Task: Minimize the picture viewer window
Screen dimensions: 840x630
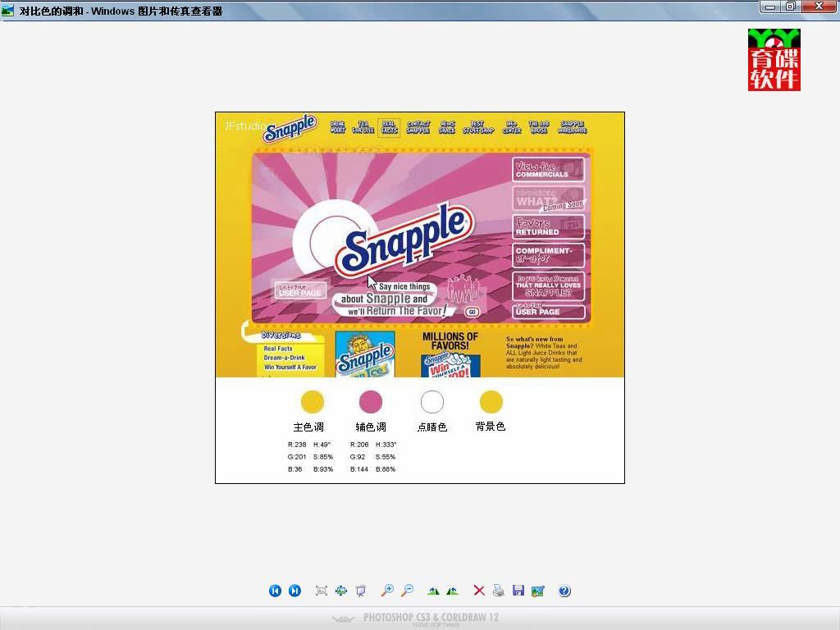Action: tap(769, 7)
